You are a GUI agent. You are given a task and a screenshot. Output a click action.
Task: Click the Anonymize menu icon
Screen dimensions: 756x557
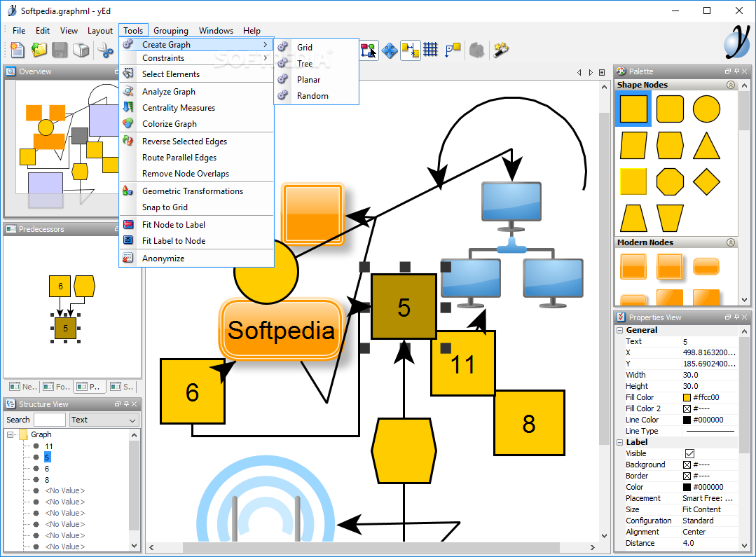128,258
